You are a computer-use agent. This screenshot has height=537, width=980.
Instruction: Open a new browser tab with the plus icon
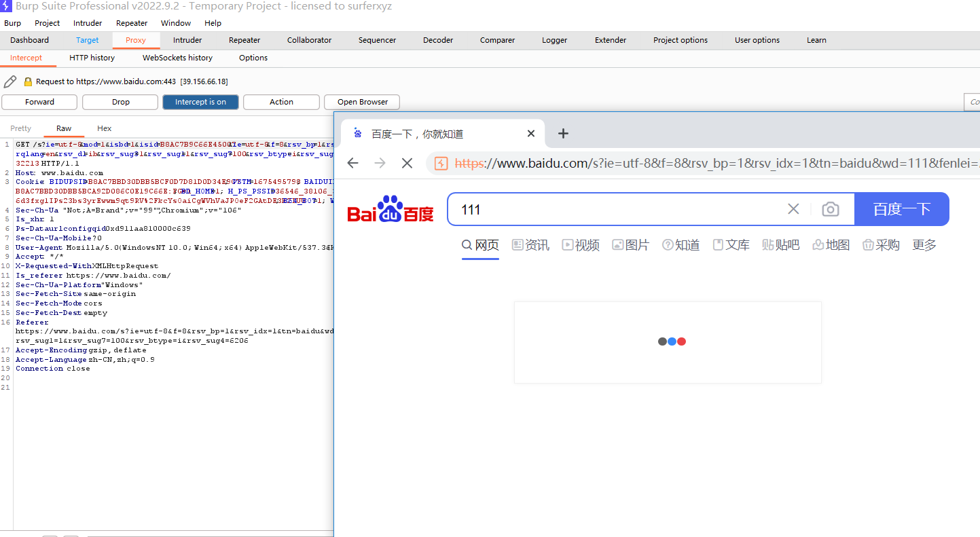[x=563, y=134]
